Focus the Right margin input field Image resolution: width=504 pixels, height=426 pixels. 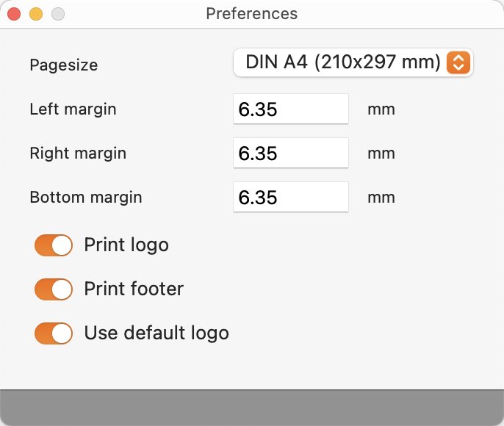click(x=291, y=153)
